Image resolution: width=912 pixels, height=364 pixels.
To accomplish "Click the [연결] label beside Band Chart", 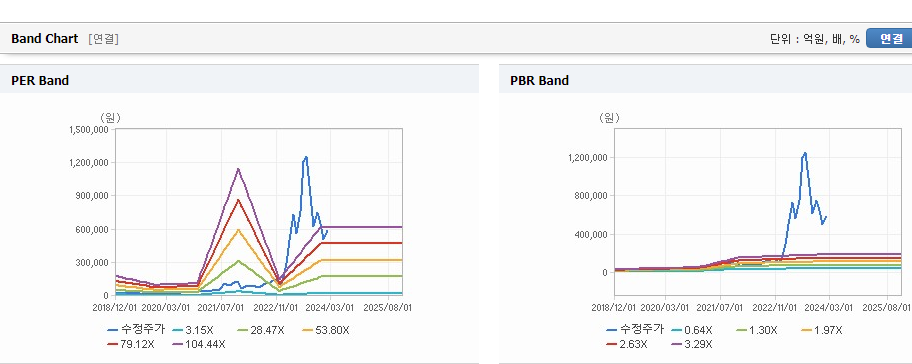I will [104, 39].
